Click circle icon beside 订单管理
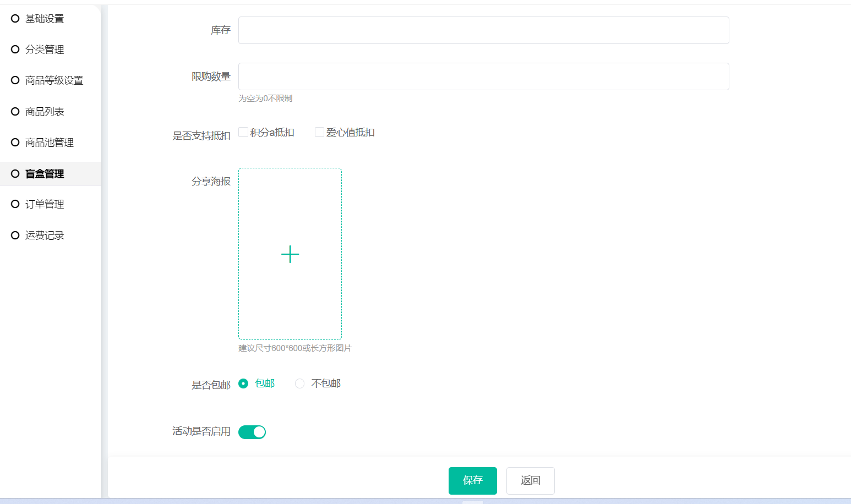 [x=15, y=204]
